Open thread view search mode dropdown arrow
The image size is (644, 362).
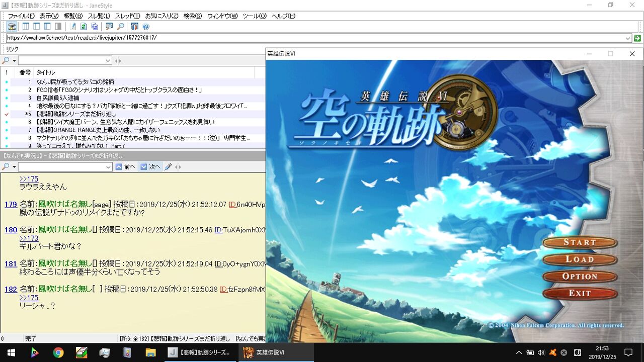point(14,167)
